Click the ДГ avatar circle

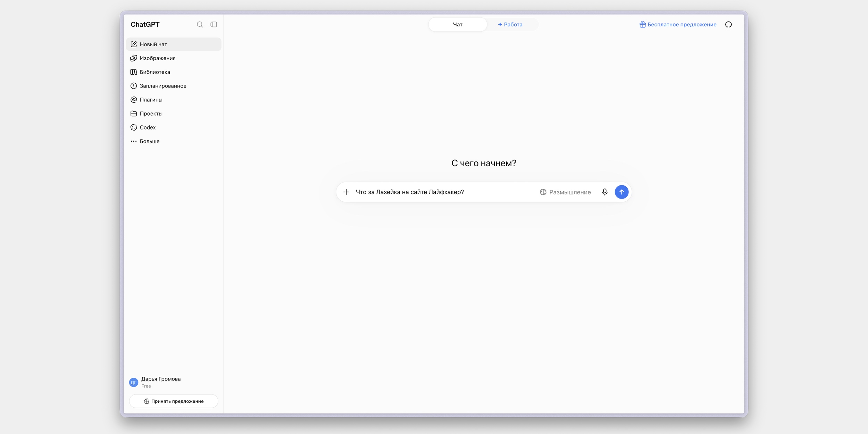point(134,382)
